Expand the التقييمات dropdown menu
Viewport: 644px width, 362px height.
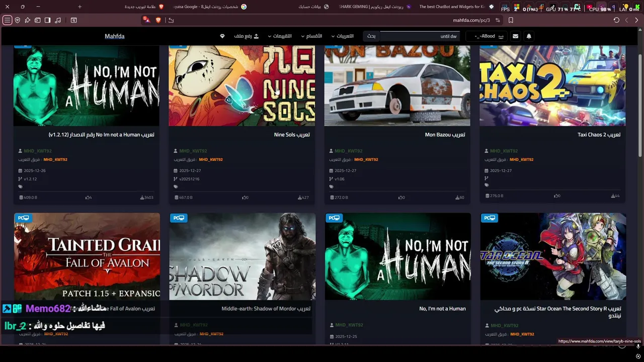pyautogui.click(x=280, y=36)
